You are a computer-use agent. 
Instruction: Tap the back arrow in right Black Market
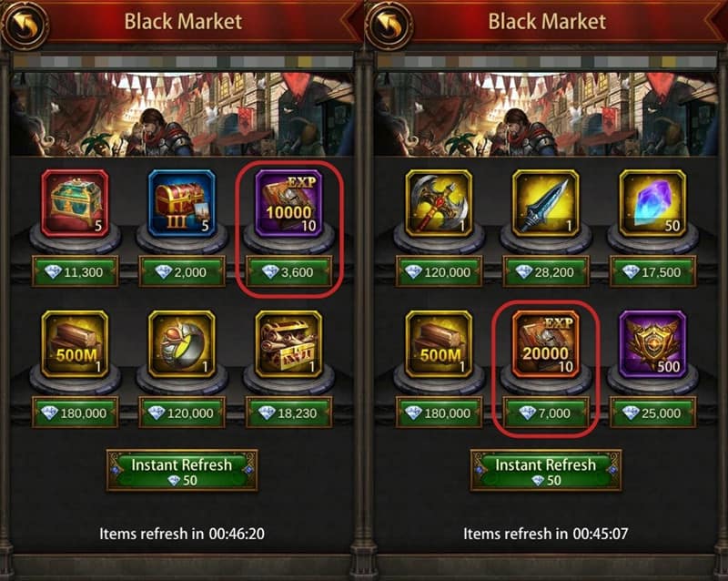click(389, 25)
